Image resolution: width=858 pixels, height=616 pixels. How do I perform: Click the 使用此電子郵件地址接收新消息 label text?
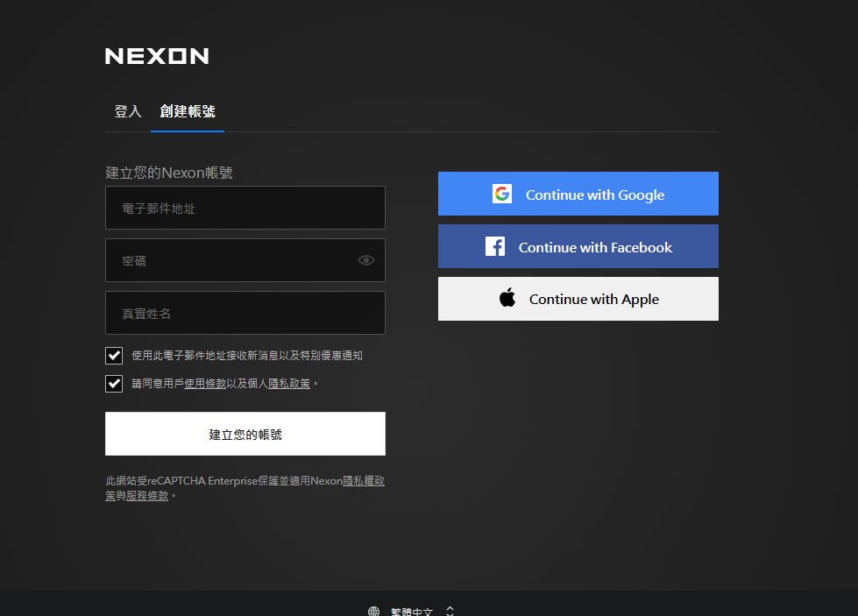247,356
